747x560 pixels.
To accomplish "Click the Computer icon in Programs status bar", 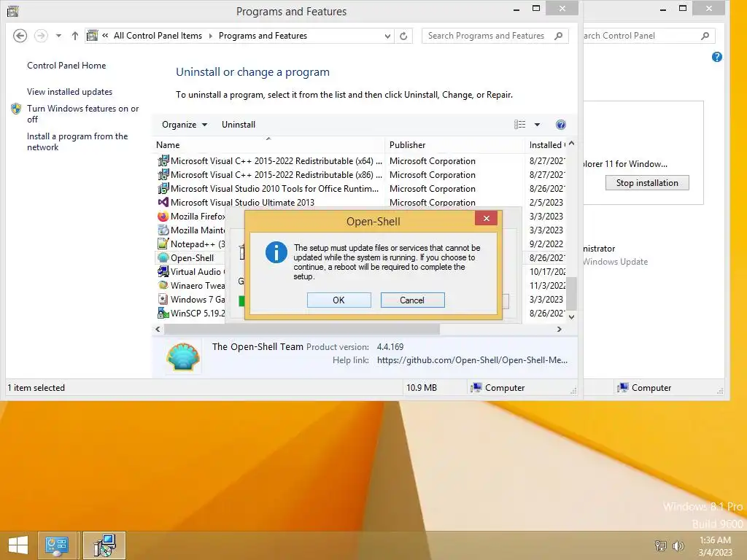I will click(476, 388).
